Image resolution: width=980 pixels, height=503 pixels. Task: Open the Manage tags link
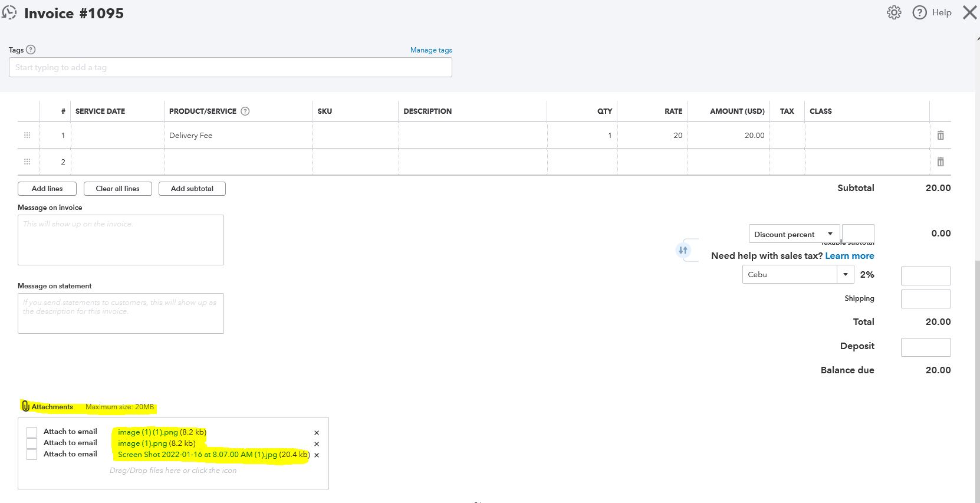tap(431, 50)
